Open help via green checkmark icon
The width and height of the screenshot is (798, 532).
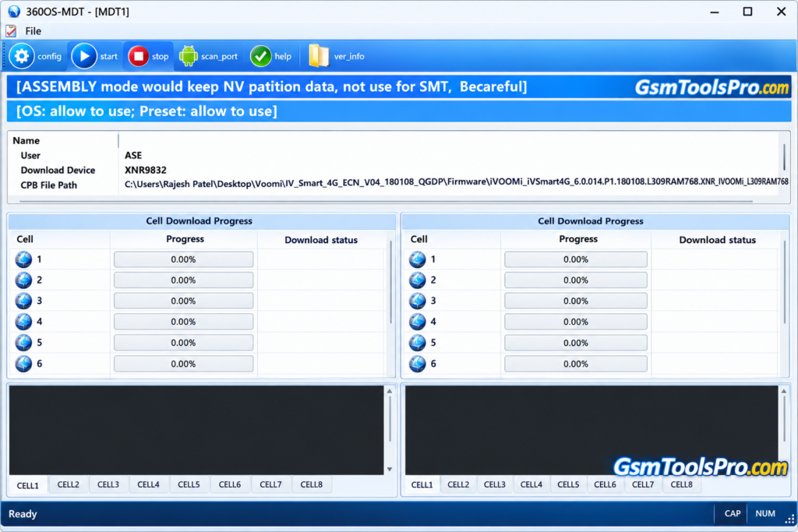260,56
